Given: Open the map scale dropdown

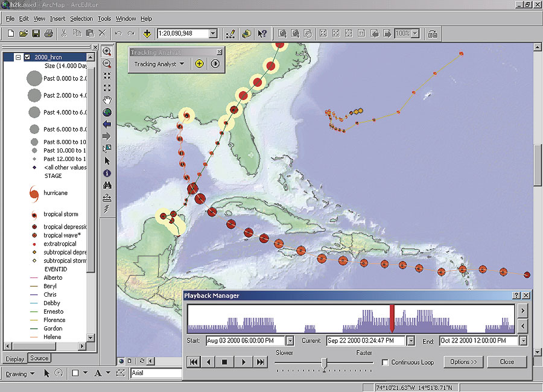Looking at the screenshot, I should click(214, 33).
